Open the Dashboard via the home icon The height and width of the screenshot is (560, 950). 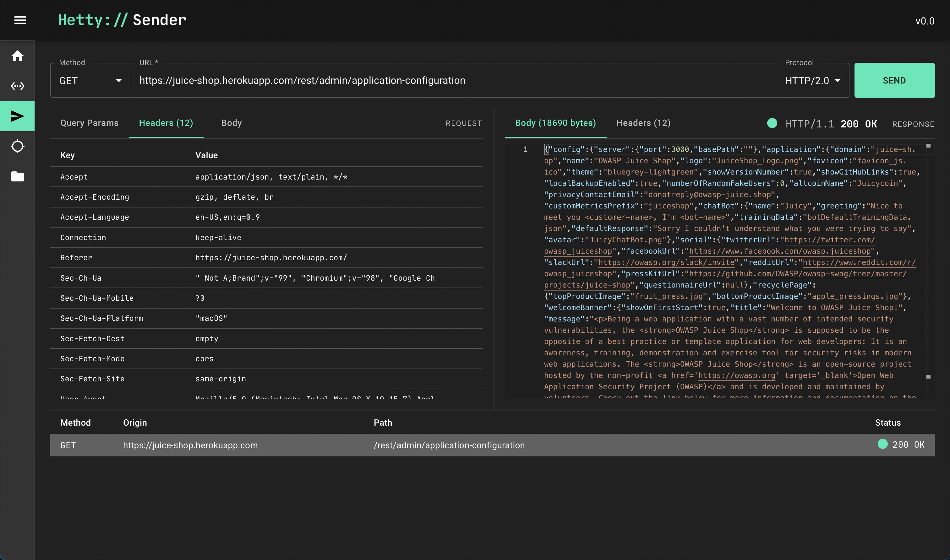click(x=17, y=56)
